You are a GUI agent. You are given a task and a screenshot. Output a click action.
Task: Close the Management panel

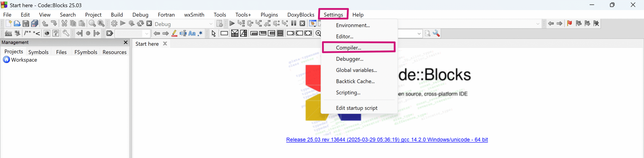pos(126,42)
